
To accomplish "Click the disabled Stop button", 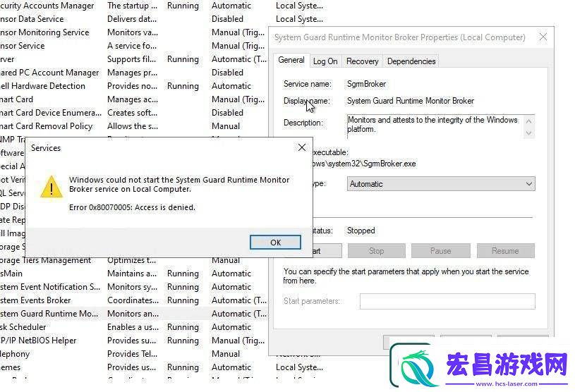I will point(376,251).
